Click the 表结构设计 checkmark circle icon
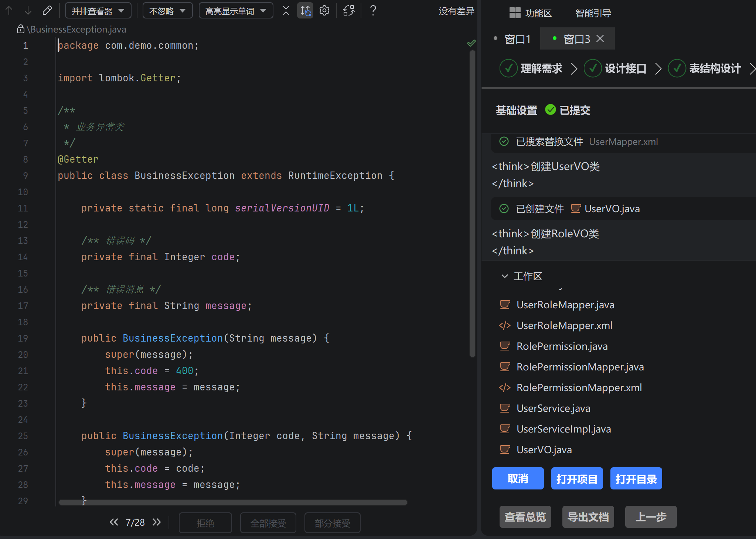 point(677,68)
